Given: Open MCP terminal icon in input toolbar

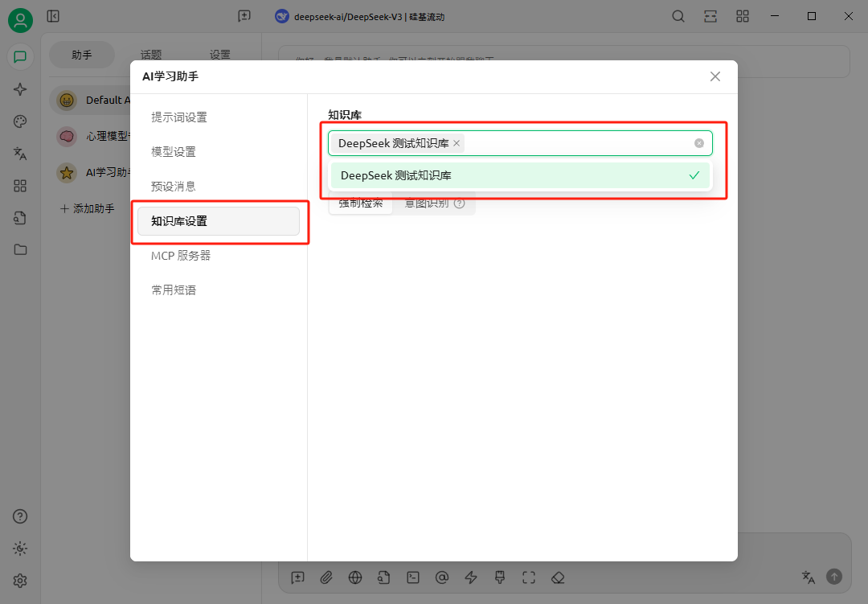Looking at the screenshot, I should 413,577.
